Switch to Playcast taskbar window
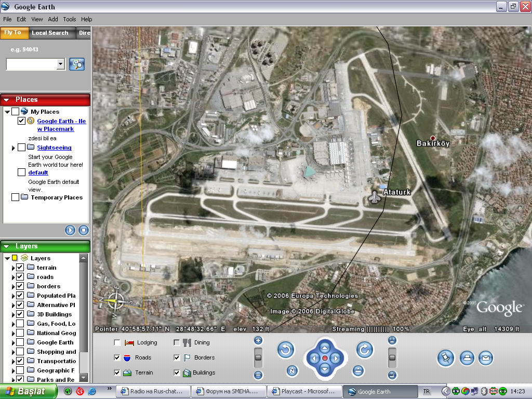The image size is (532, 399). click(304, 391)
